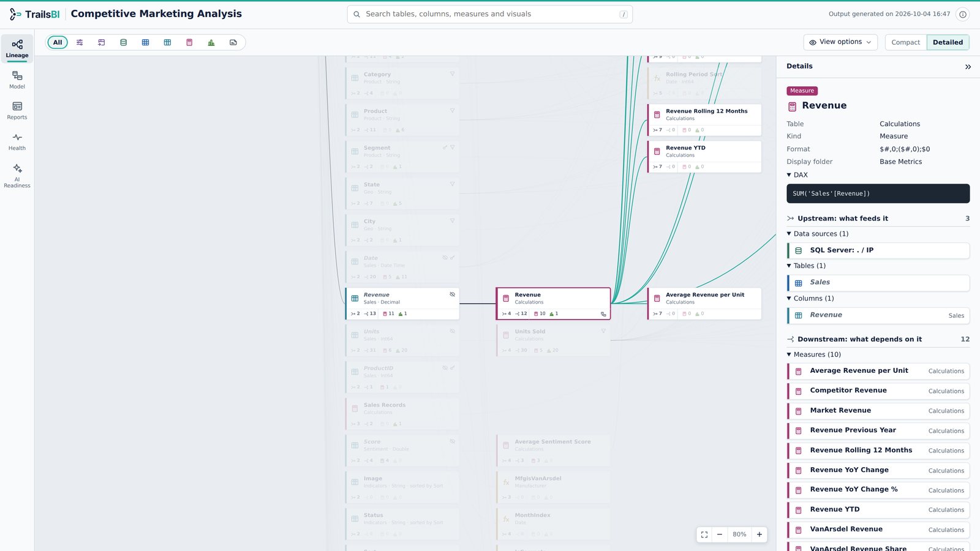Filter lineage by the report page icon

coord(233,42)
